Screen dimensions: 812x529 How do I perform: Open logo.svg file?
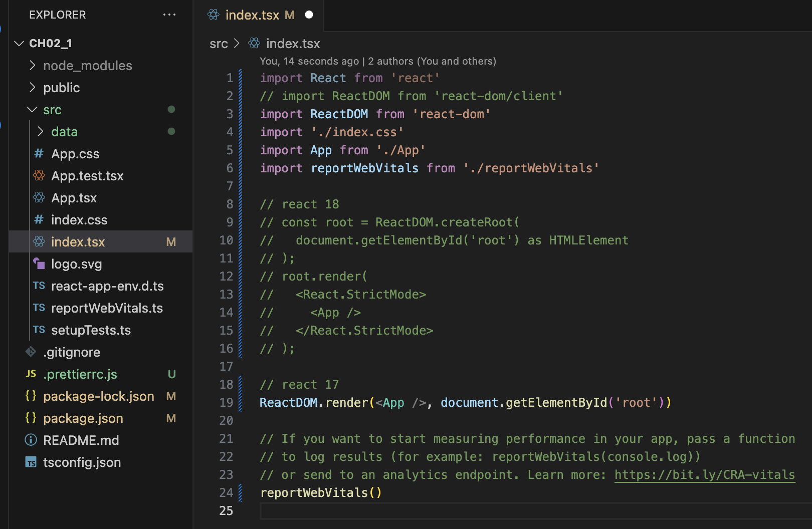tap(76, 264)
